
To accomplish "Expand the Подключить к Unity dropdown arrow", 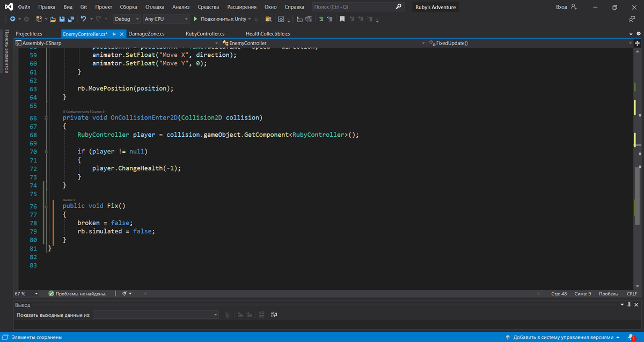I will [250, 19].
